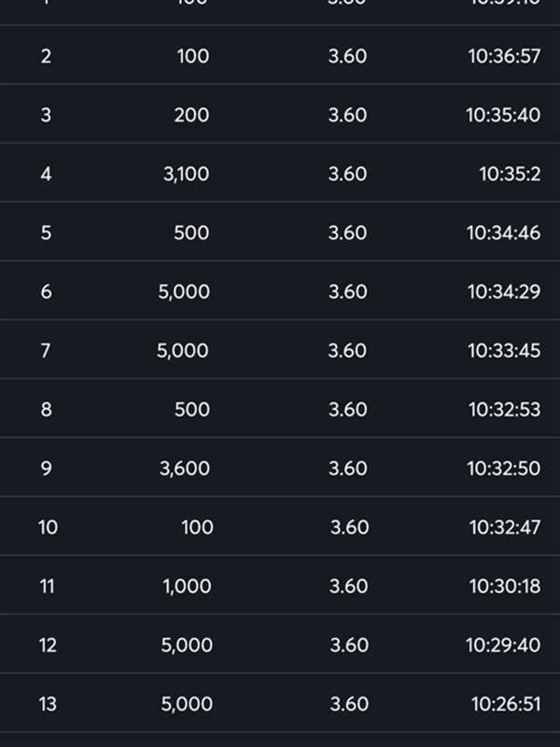The height and width of the screenshot is (747, 560).
Task: Select the 1,000 volume trade
Action: (188, 586)
